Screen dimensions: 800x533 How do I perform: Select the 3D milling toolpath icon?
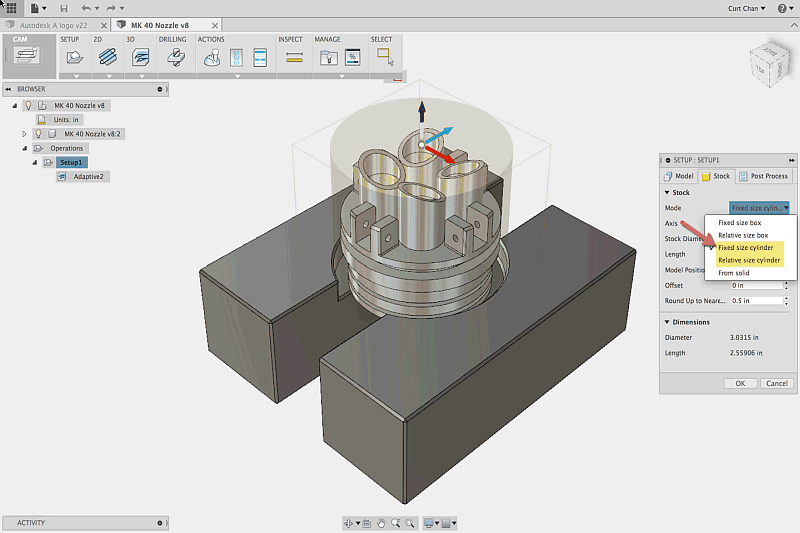click(140, 57)
